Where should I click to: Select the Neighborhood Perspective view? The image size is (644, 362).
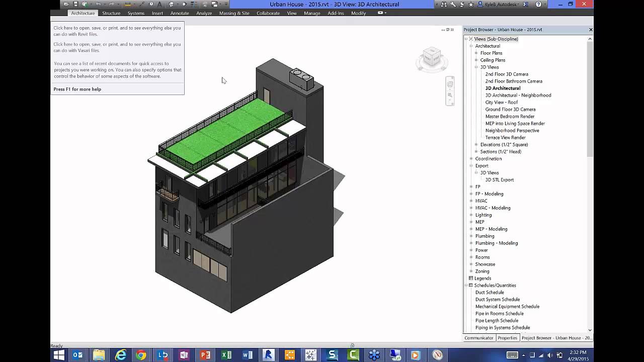click(512, 130)
